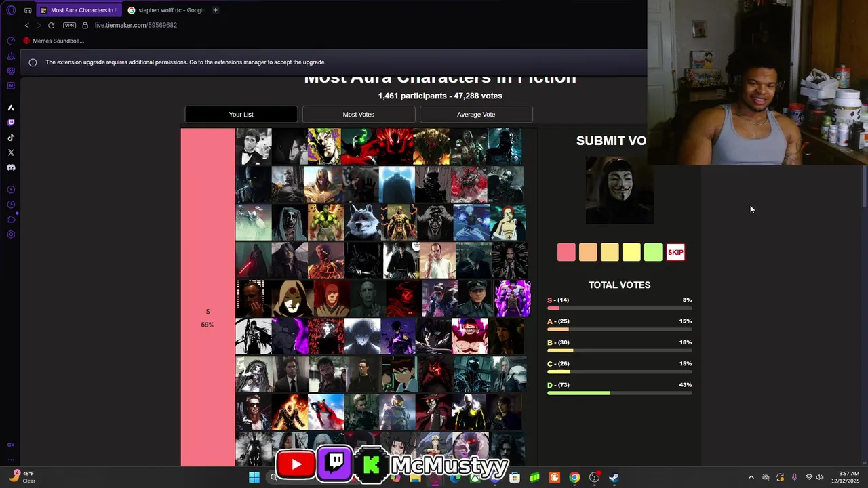Open Discord panel in the sidebar
Screen dimensions: 868x488
[x=11, y=167]
